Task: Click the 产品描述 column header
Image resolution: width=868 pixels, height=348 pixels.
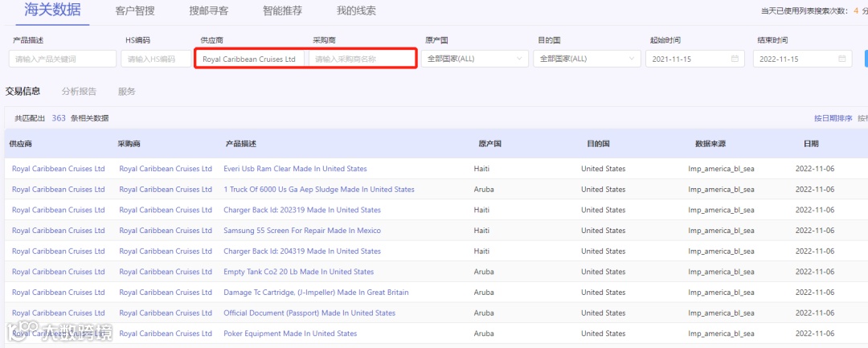Action: [241, 144]
